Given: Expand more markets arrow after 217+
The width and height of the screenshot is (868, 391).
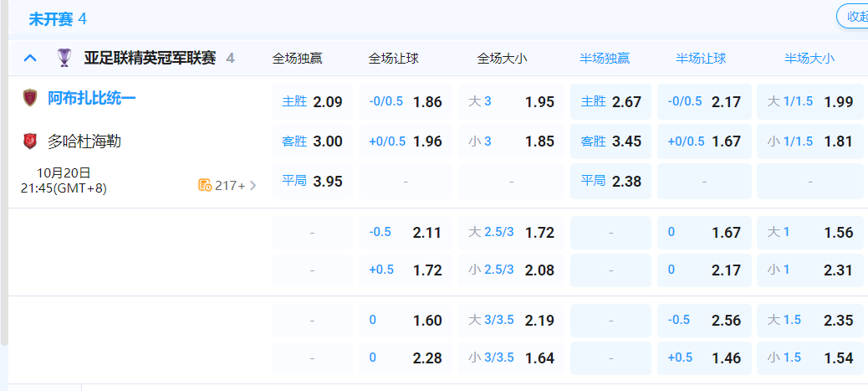Looking at the screenshot, I should click(x=253, y=185).
